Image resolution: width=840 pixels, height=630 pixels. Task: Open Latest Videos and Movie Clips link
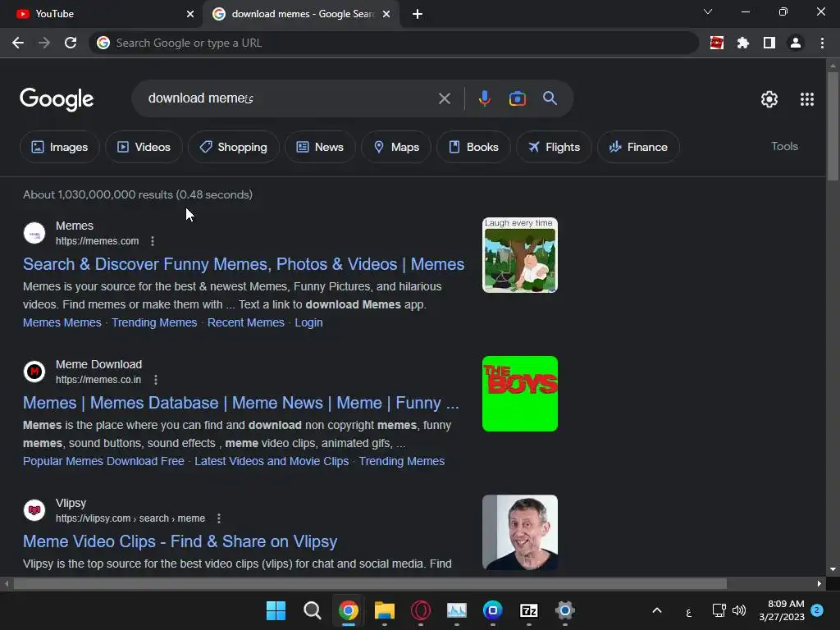click(x=272, y=461)
